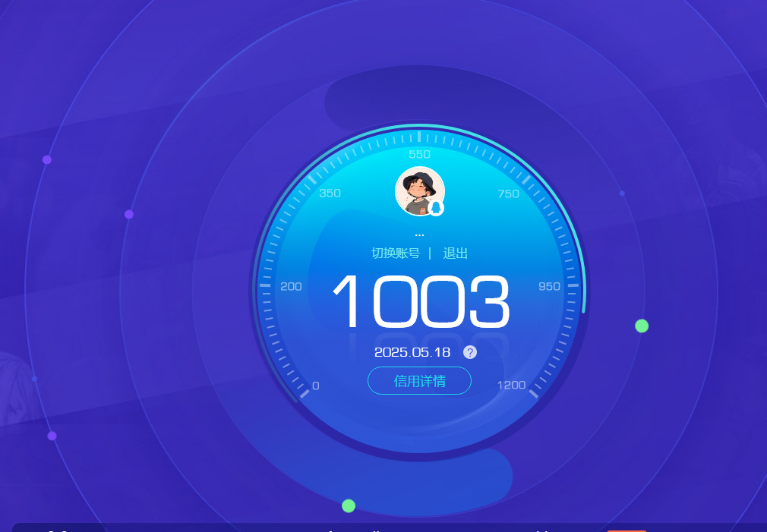Image resolution: width=767 pixels, height=532 pixels.
Task: Click the 0 gauge label
Action: [315, 386]
